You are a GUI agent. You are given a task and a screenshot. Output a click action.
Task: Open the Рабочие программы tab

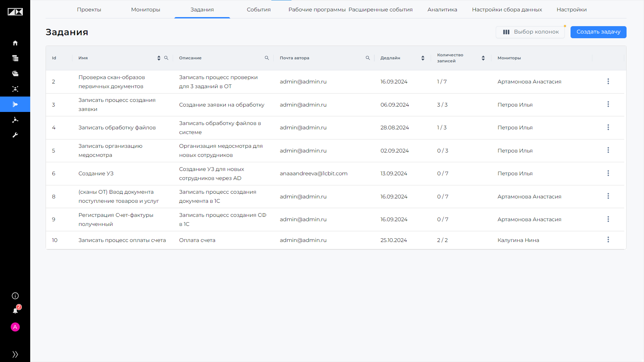pos(317,9)
